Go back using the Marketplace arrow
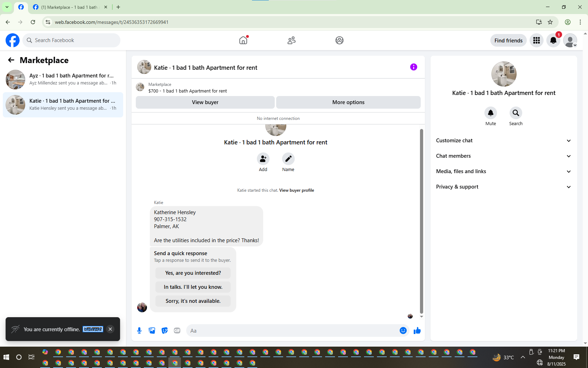This screenshot has width=588, height=368. [11, 60]
